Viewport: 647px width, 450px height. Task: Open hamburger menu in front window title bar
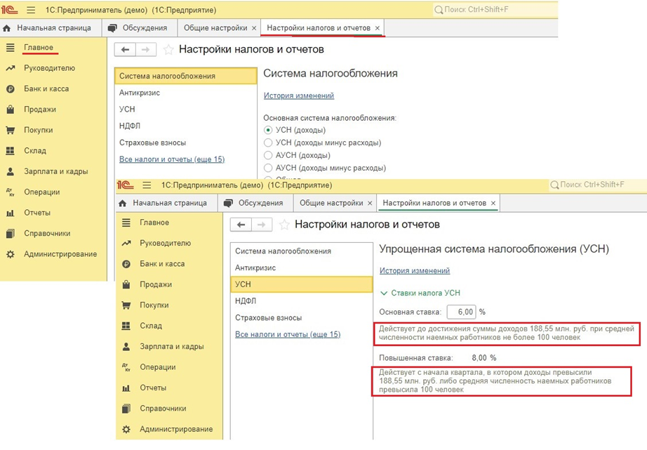click(147, 185)
